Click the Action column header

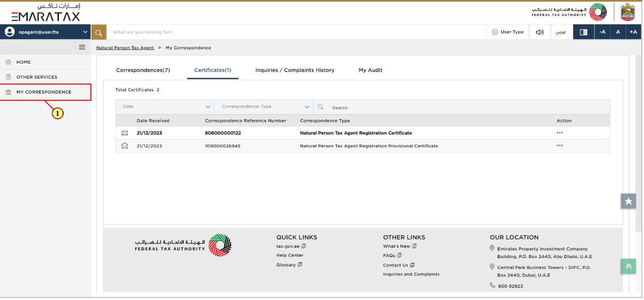coord(564,121)
